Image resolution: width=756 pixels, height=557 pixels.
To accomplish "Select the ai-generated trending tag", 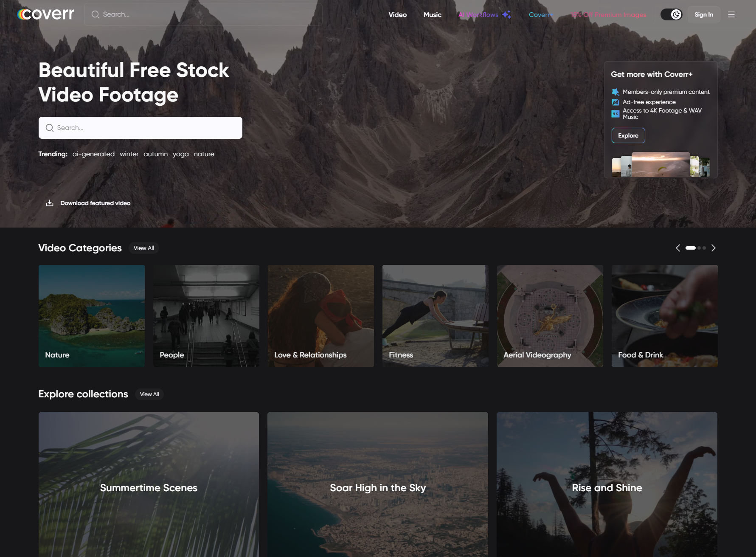I will [93, 154].
